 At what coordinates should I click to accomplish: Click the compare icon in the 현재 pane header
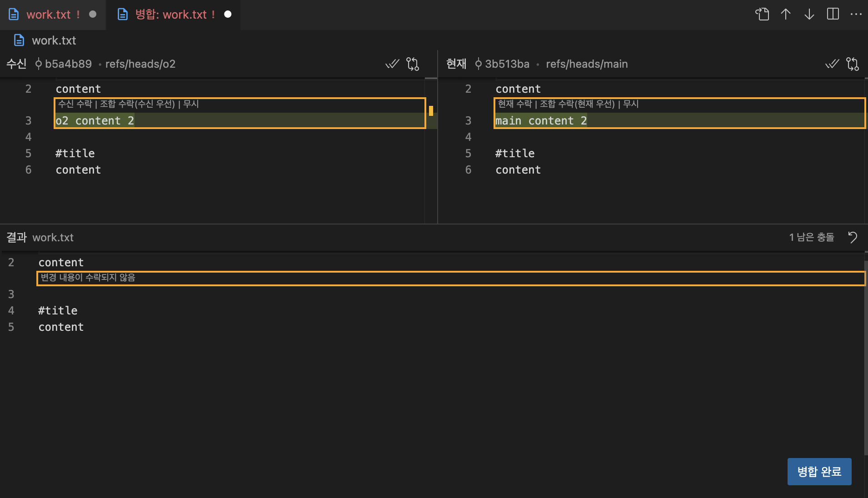click(853, 64)
